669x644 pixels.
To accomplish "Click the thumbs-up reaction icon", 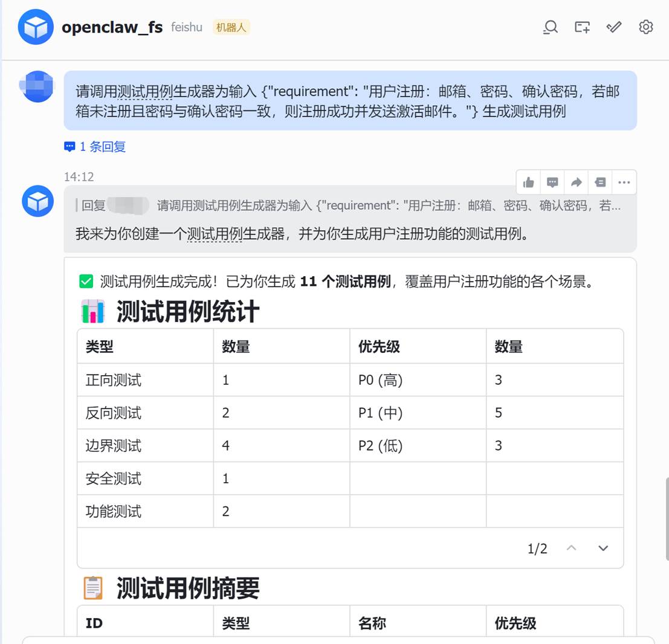I will [x=528, y=182].
